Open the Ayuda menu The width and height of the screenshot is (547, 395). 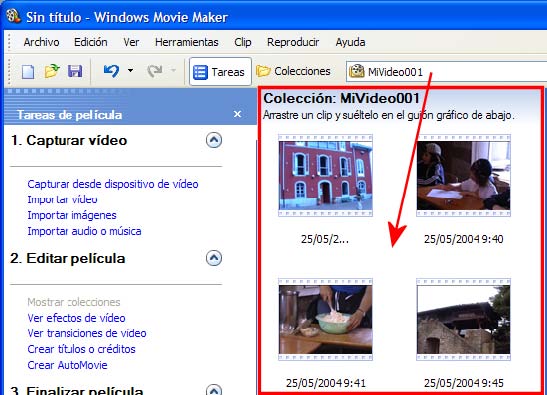click(x=350, y=42)
